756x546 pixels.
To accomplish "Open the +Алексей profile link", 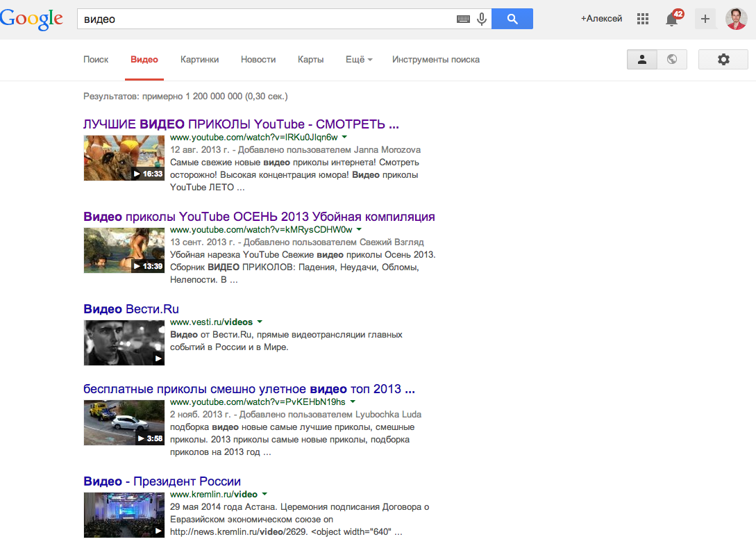I will click(x=601, y=19).
